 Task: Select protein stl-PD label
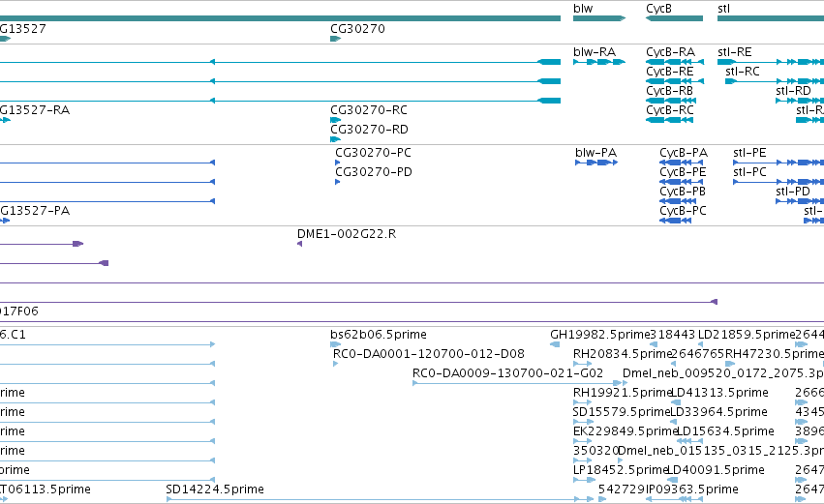(793, 192)
